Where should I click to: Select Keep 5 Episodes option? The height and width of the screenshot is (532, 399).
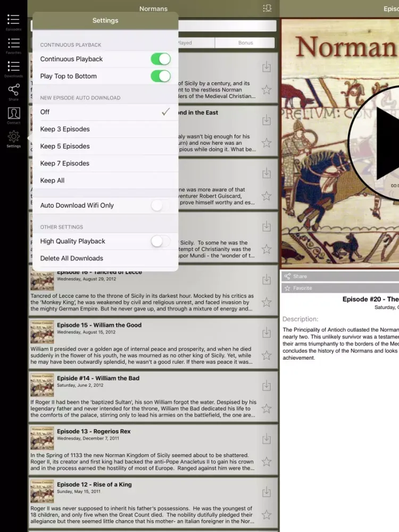pyautogui.click(x=105, y=146)
